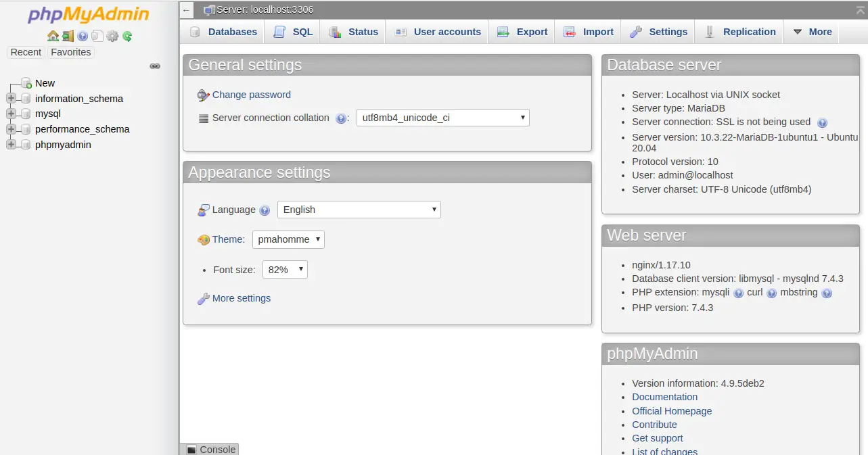Click the Theme: label link

pyautogui.click(x=229, y=239)
